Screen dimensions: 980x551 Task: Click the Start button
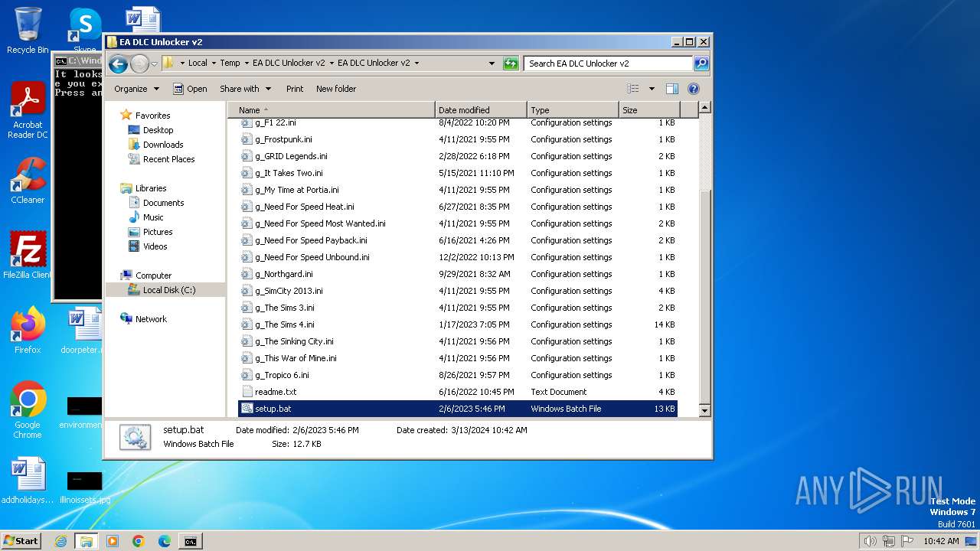pos(21,541)
